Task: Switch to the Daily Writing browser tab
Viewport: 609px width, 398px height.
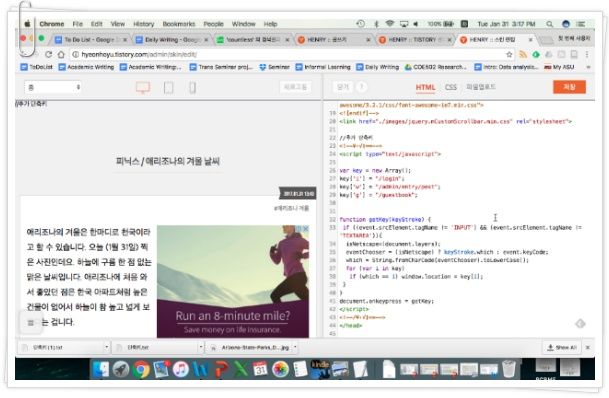Action: tap(172, 40)
